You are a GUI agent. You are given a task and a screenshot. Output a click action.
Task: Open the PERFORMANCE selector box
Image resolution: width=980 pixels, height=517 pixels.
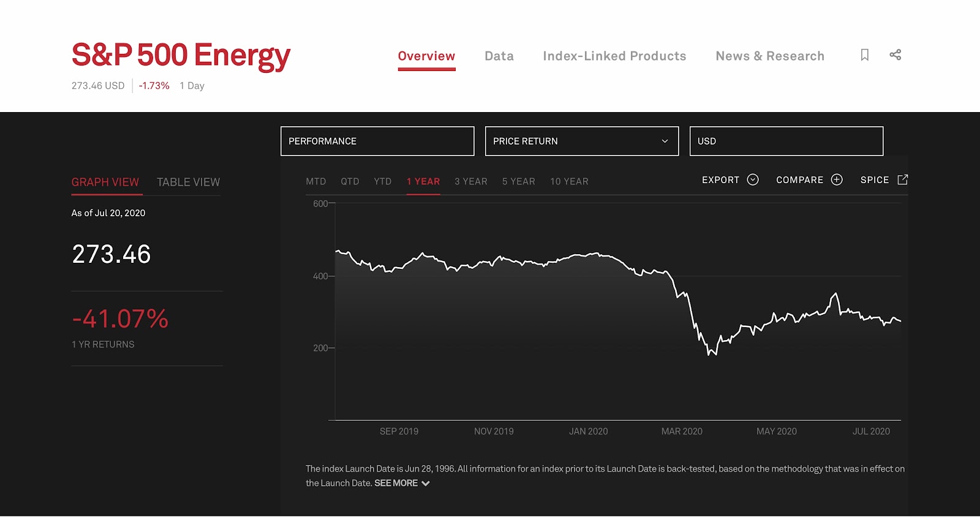[377, 141]
